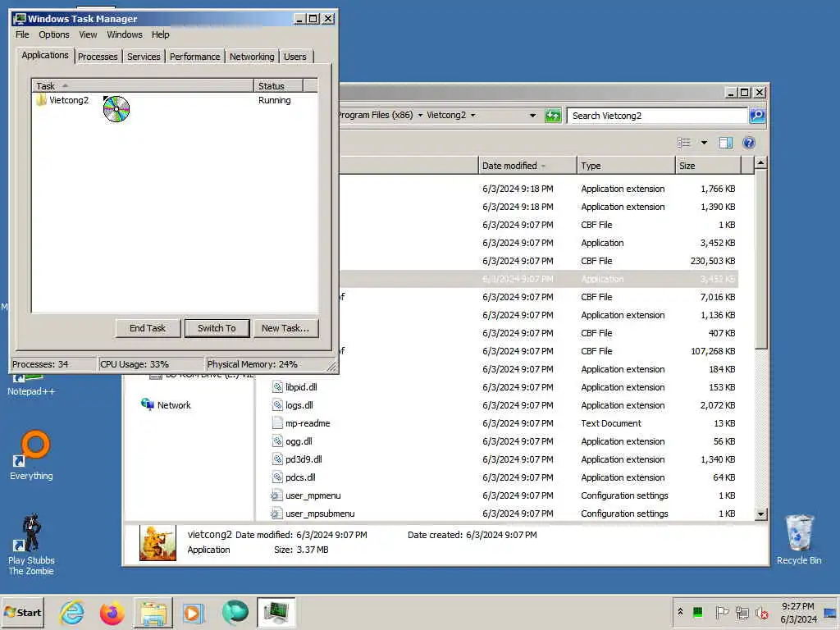The image size is (840, 630).
Task: Select the pdcs.dll file name
Action: point(300,477)
